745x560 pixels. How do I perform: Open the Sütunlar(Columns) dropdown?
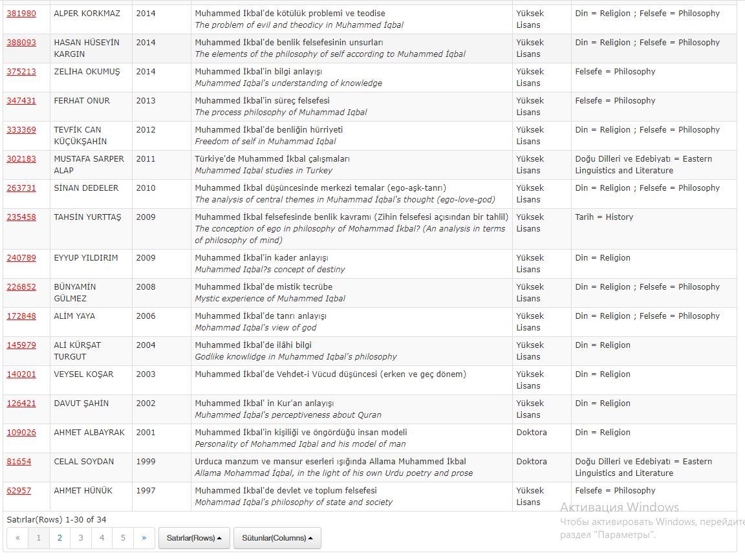(x=277, y=538)
